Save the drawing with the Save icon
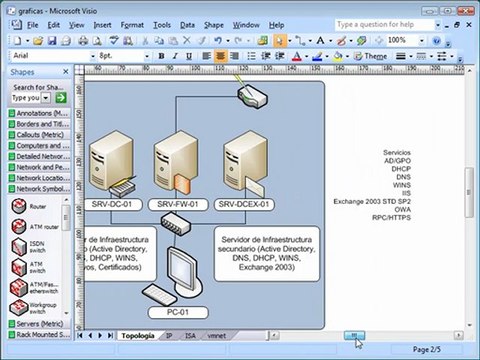Screen dimensions: 480x360 [x=52, y=41]
